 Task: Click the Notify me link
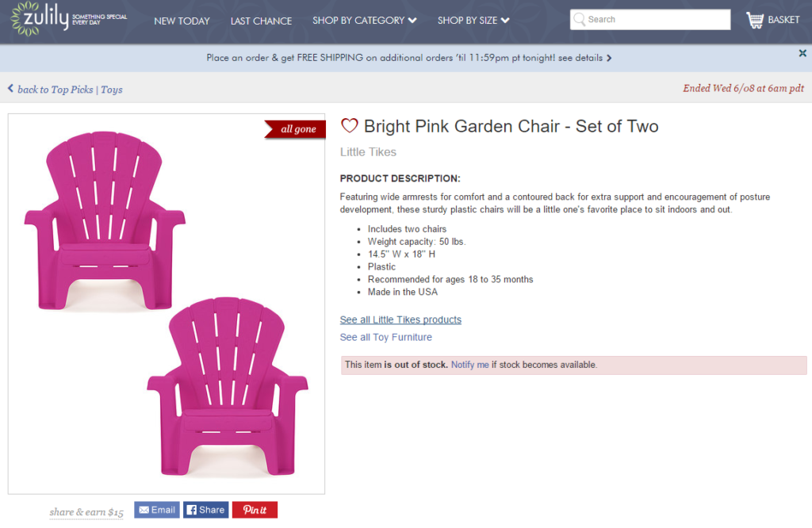click(x=469, y=365)
